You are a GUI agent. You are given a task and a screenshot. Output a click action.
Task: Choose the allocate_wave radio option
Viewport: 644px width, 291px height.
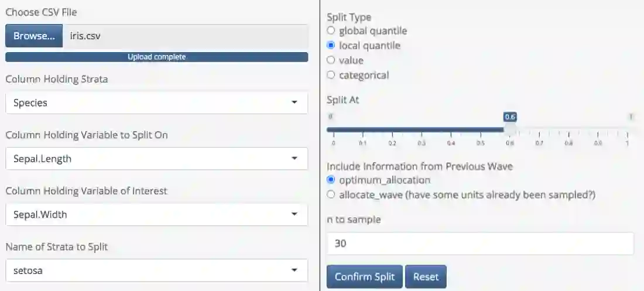[x=331, y=194]
